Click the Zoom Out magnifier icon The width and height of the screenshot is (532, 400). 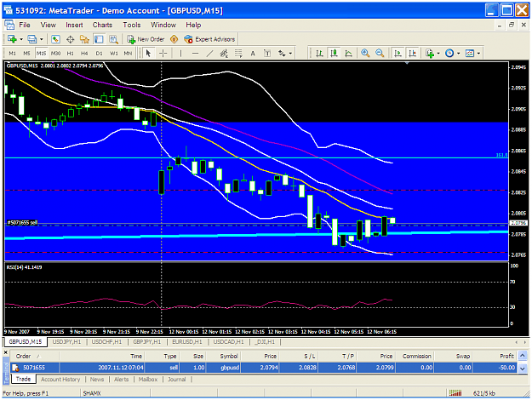(380, 54)
